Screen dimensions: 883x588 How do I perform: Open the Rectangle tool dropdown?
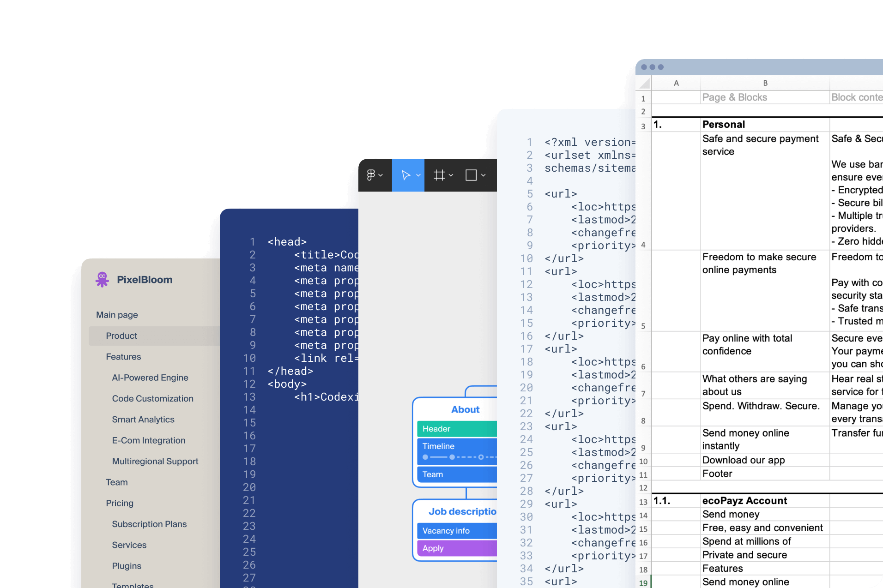pos(483,175)
